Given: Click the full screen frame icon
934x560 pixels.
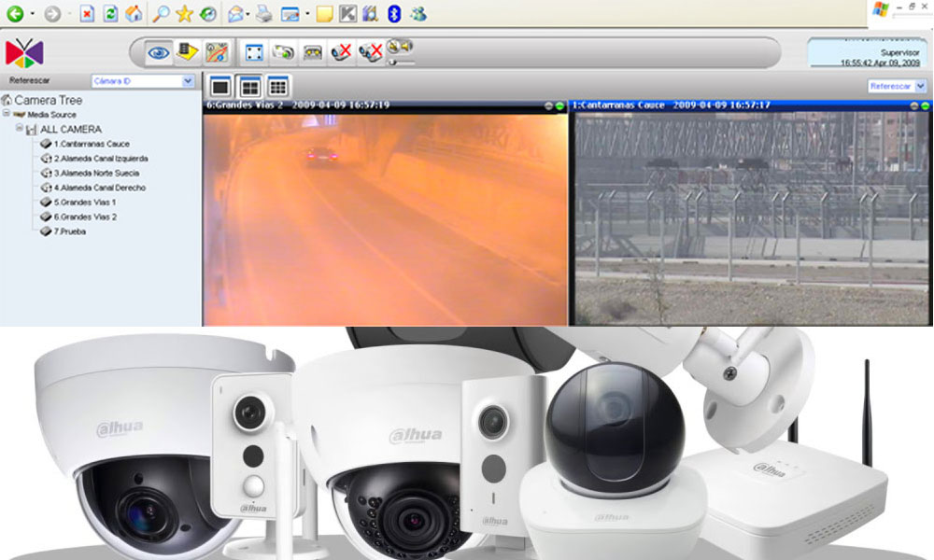Looking at the screenshot, I should tap(253, 52).
